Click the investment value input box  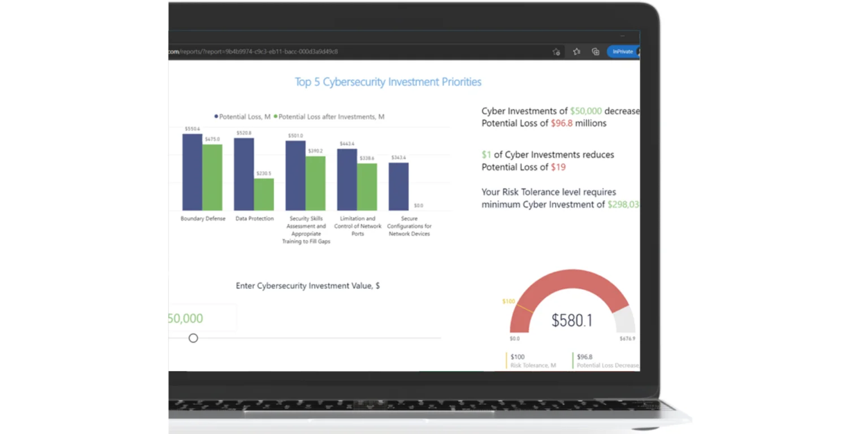click(x=201, y=318)
